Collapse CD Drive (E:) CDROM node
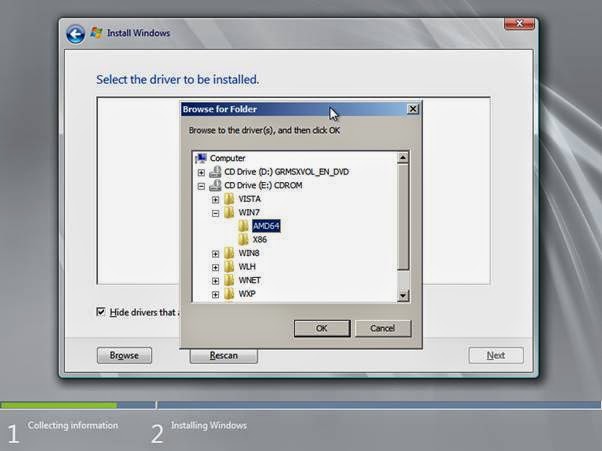Viewport: 602px width, 451px height. (x=201, y=186)
